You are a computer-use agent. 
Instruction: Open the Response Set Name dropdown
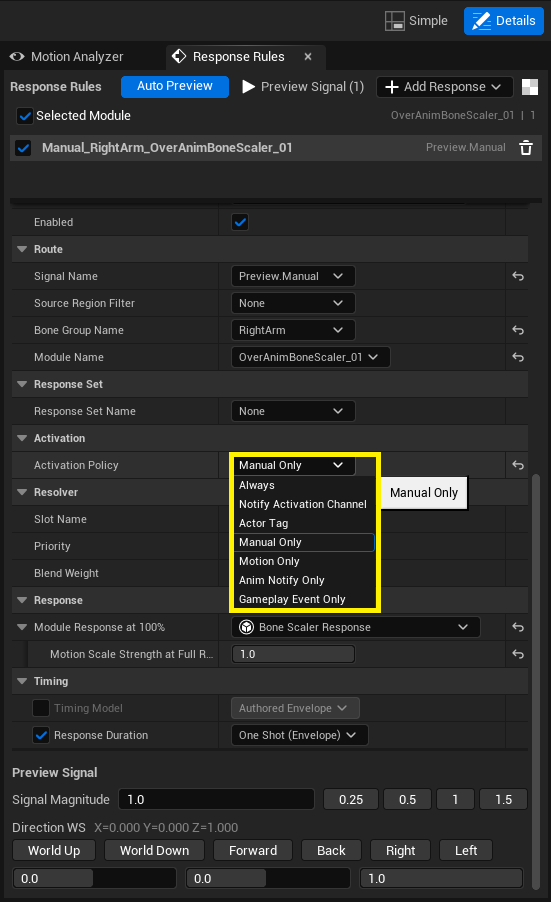(293, 411)
